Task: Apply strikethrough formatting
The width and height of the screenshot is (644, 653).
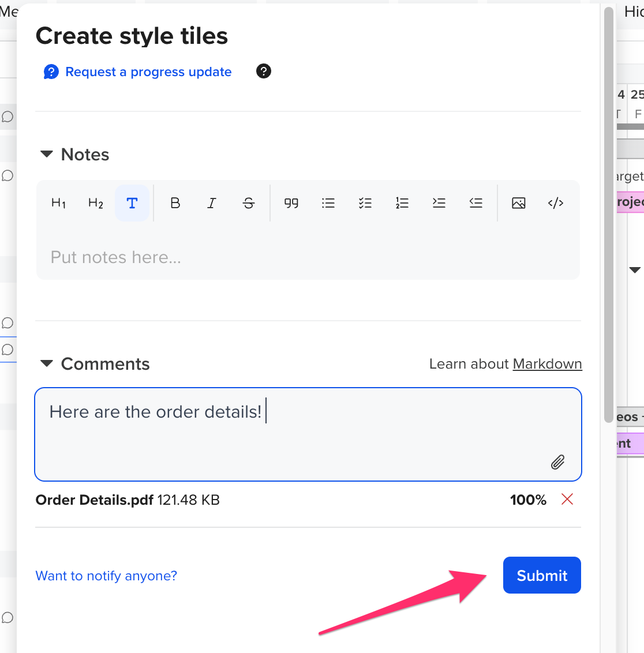Action: point(249,203)
